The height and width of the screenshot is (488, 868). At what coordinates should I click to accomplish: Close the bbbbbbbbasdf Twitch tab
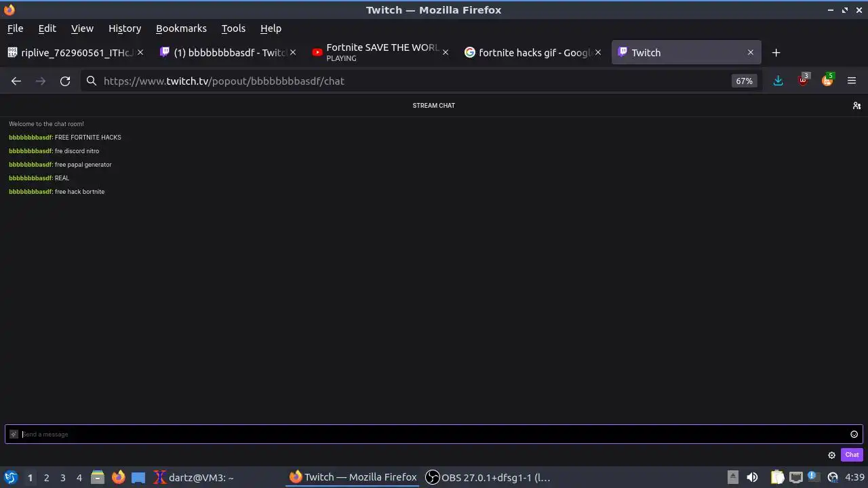click(x=293, y=52)
